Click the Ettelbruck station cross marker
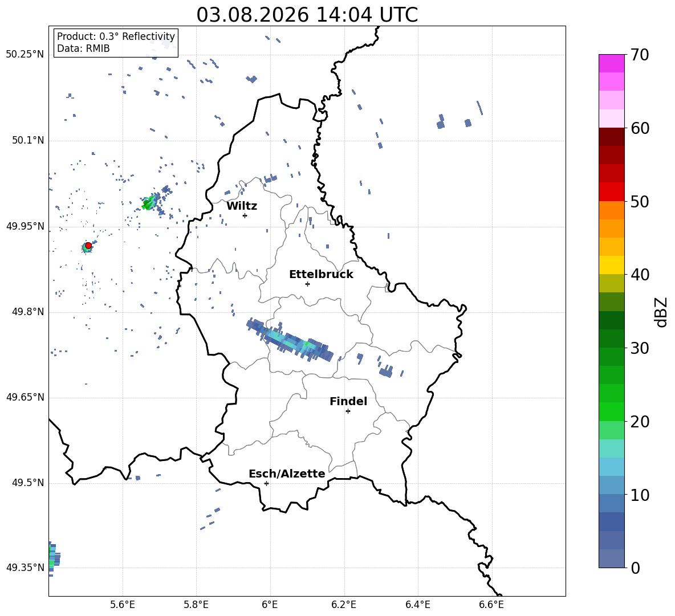 click(x=307, y=284)
